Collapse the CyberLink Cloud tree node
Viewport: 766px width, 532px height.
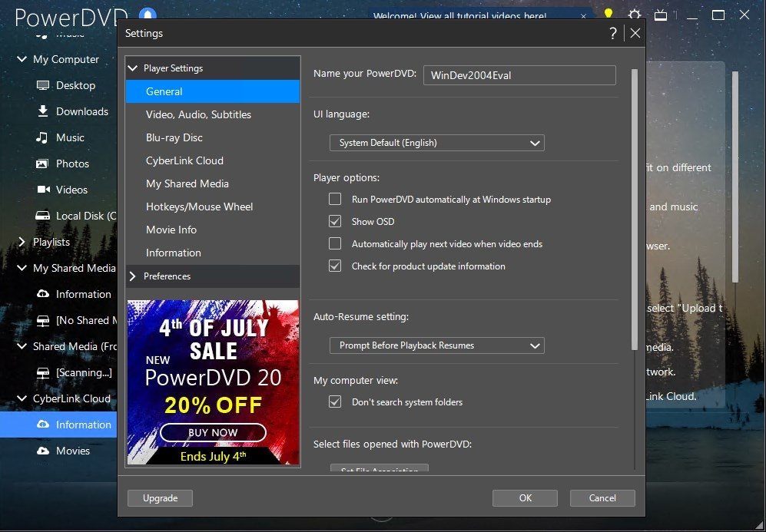(22, 398)
